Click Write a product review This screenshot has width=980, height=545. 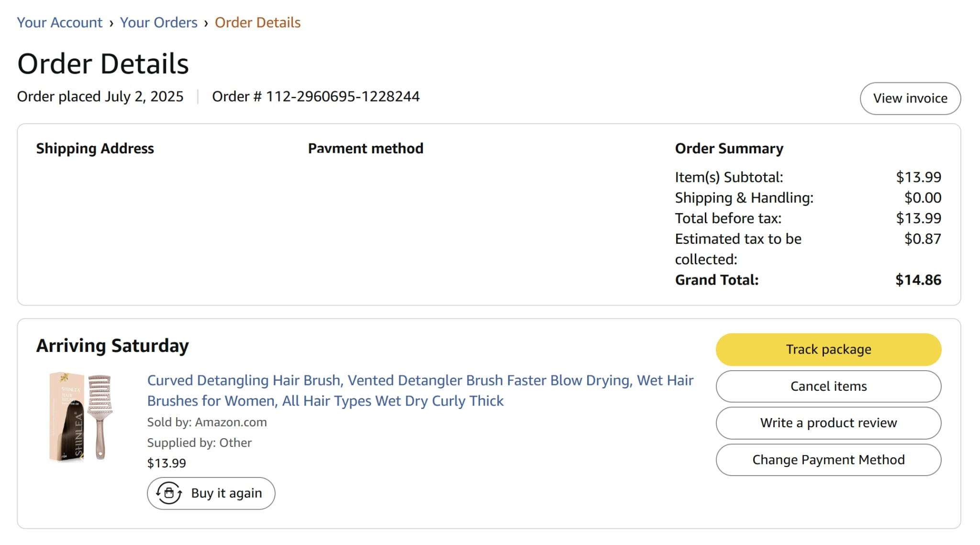(828, 423)
